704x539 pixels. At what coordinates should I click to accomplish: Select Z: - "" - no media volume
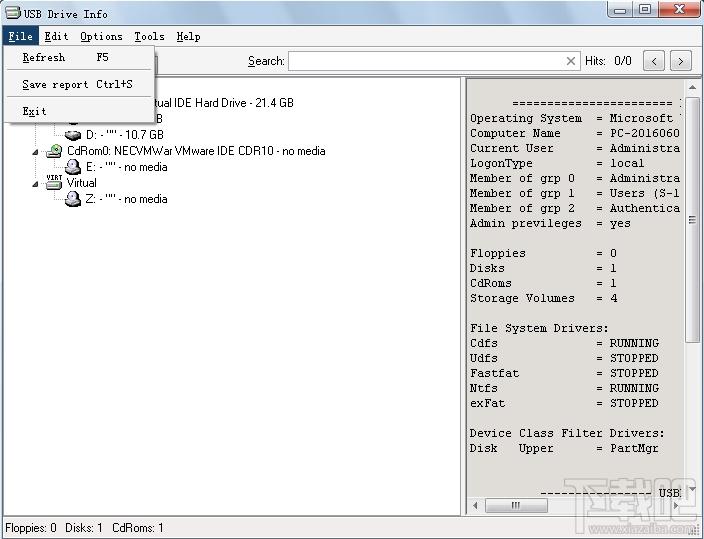point(127,199)
